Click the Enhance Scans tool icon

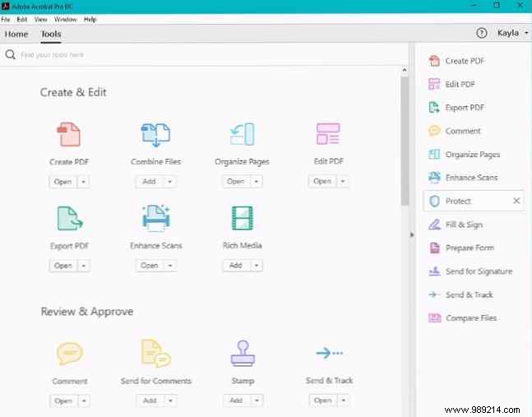click(x=155, y=218)
